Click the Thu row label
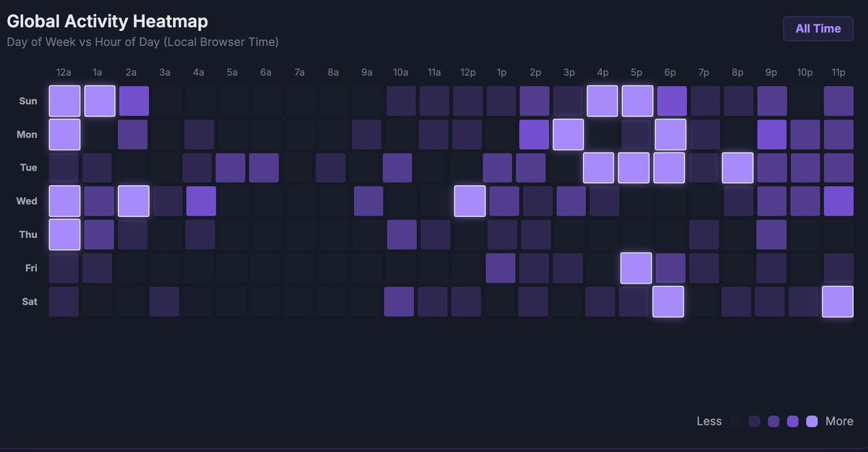Viewport: 868px width, 452px height. pyautogui.click(x=27, y=234)
